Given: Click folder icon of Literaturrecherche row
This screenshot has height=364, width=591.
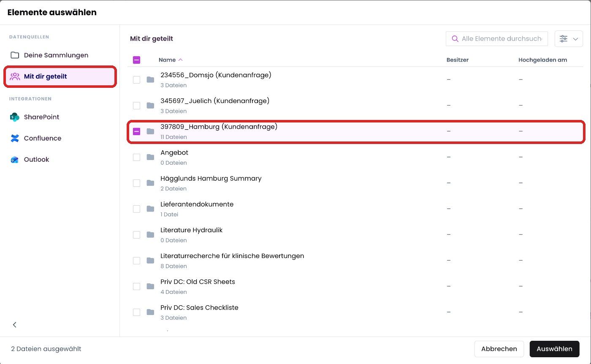Looking at the screenshot, I should pos(150,261).
